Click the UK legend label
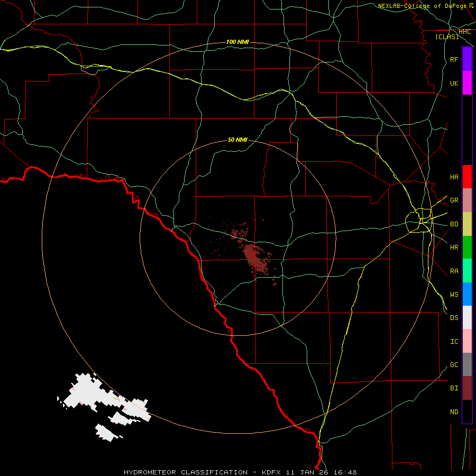 coord(454,83)
